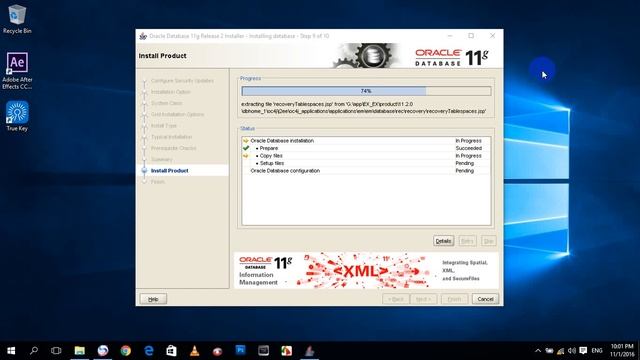640x360 pixels.
Task: Open the battery icon in system tray
Action: click(549, 351)
